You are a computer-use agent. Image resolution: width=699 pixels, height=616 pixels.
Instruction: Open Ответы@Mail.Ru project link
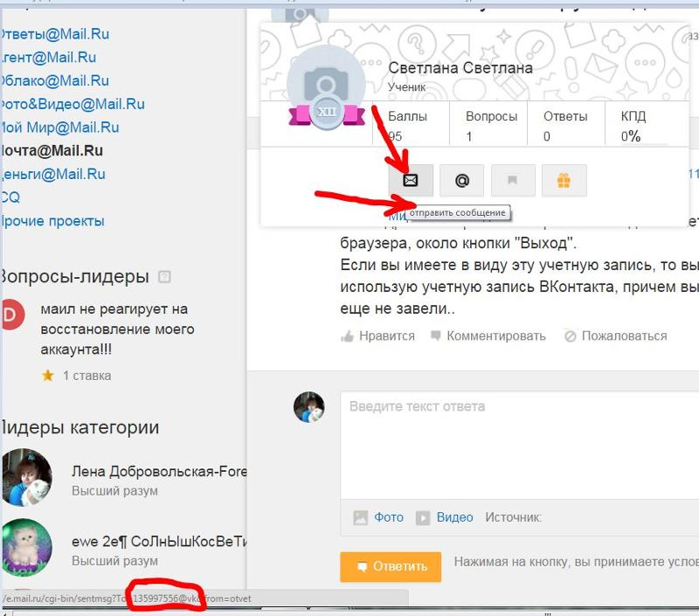[x=54, y=34]
